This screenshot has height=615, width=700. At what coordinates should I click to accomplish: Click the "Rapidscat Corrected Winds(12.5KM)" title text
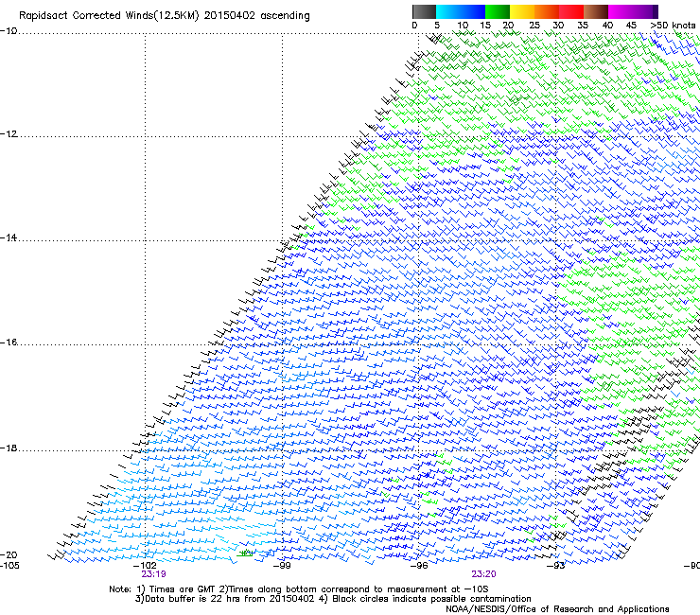(109, 16)
